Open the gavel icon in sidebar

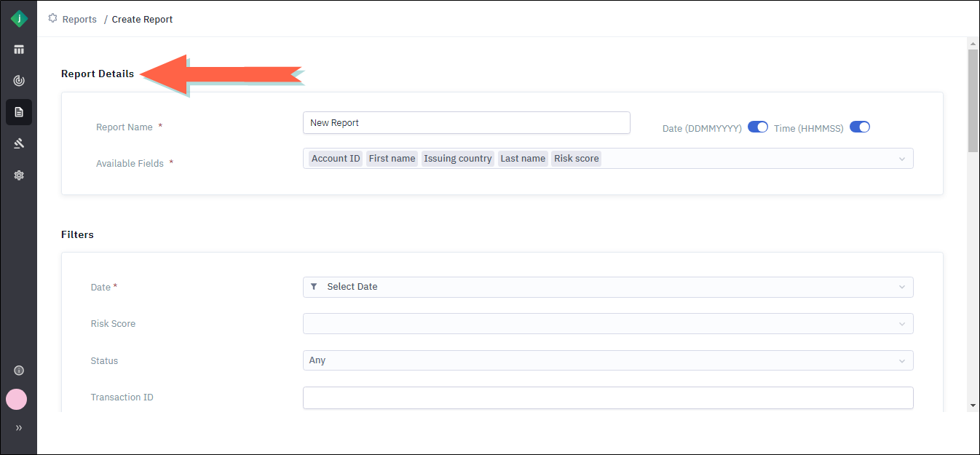pyautogui.click(x=19, y=143)
